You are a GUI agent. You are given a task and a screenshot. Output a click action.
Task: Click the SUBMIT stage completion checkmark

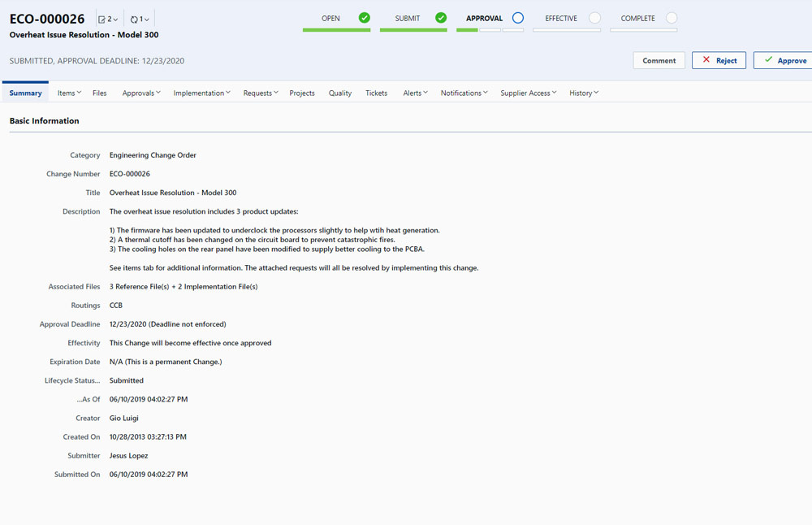tap(442, 16)
